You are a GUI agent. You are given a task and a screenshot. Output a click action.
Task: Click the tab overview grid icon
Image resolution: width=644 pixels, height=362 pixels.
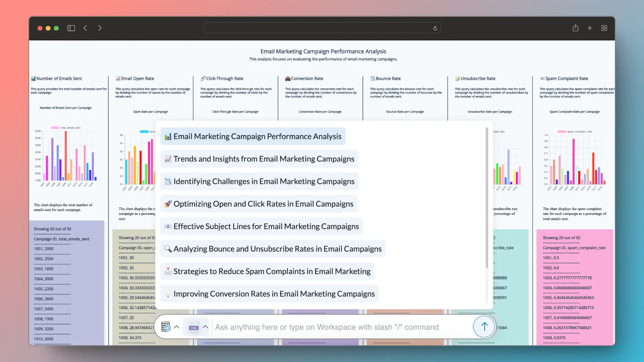pos(604,28)
